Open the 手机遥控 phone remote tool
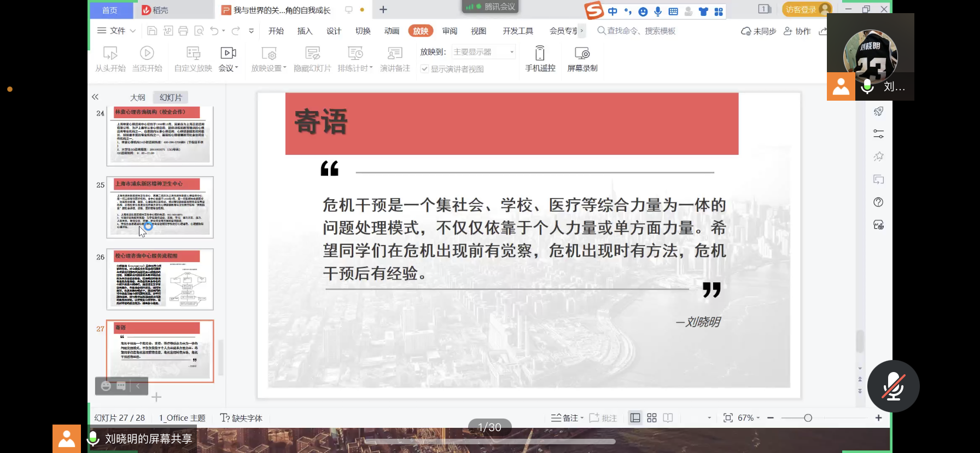This screenshot has width=980, height=453. (540, 54)
